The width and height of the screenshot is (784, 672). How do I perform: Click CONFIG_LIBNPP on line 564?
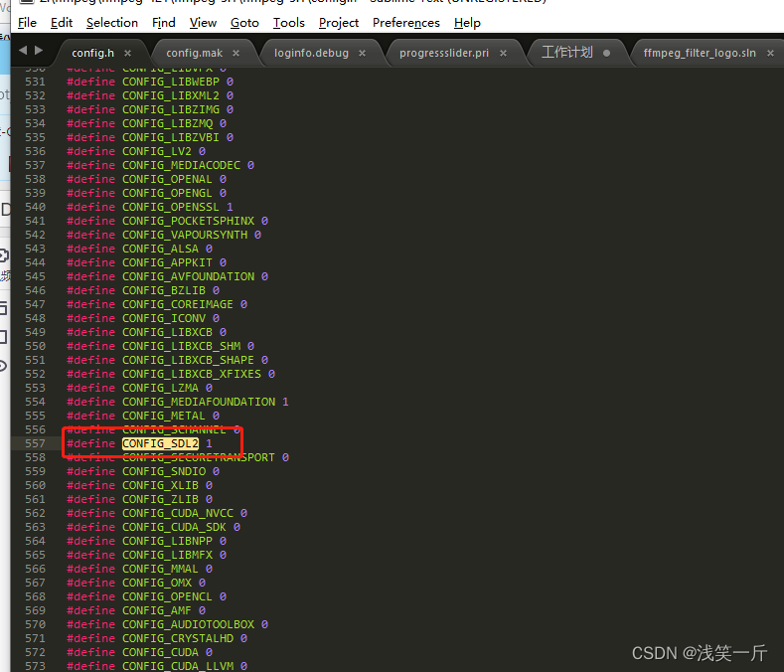coord(167,541)
